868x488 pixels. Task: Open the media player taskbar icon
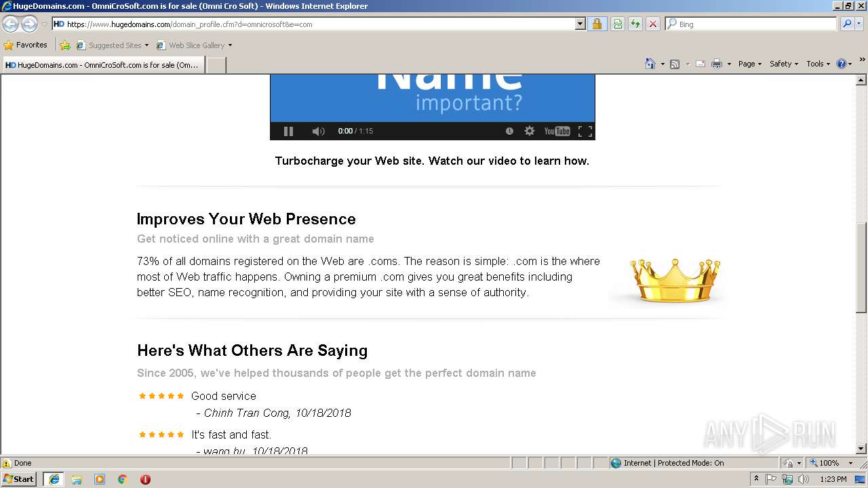tap(100, 479)
